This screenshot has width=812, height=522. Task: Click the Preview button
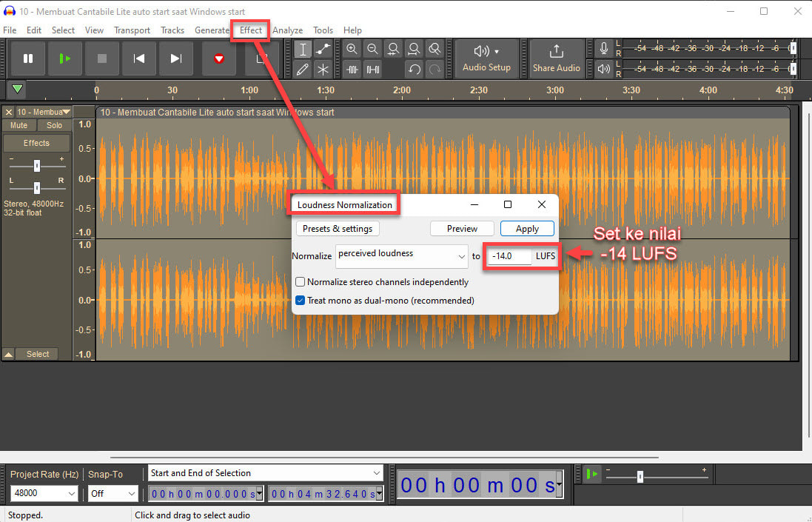pos(462,228)
